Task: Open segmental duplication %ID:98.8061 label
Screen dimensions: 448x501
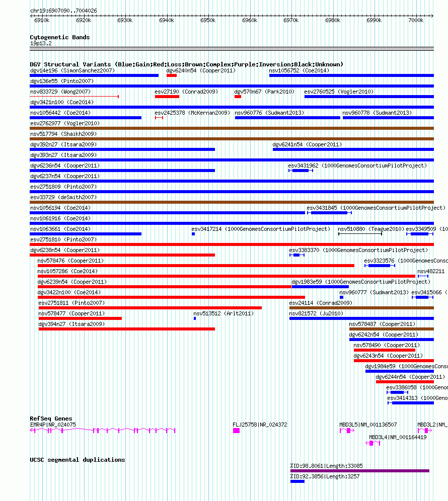Action: 327,465
